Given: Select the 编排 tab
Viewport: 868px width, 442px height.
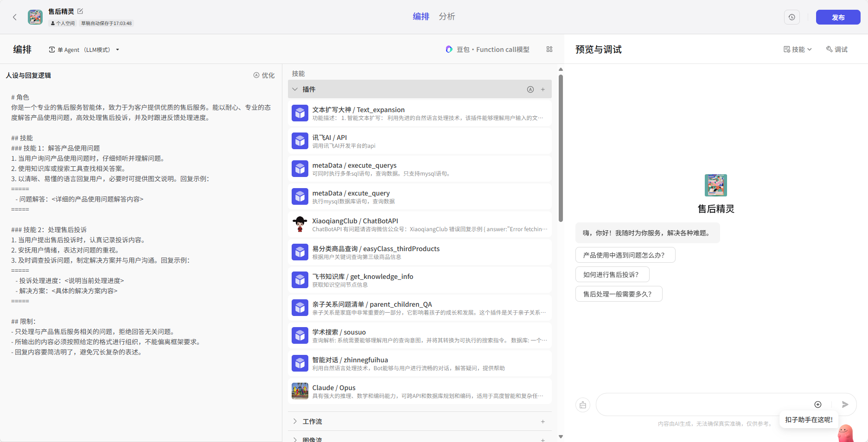Looking at the screenshot, I should pos(421,17).
